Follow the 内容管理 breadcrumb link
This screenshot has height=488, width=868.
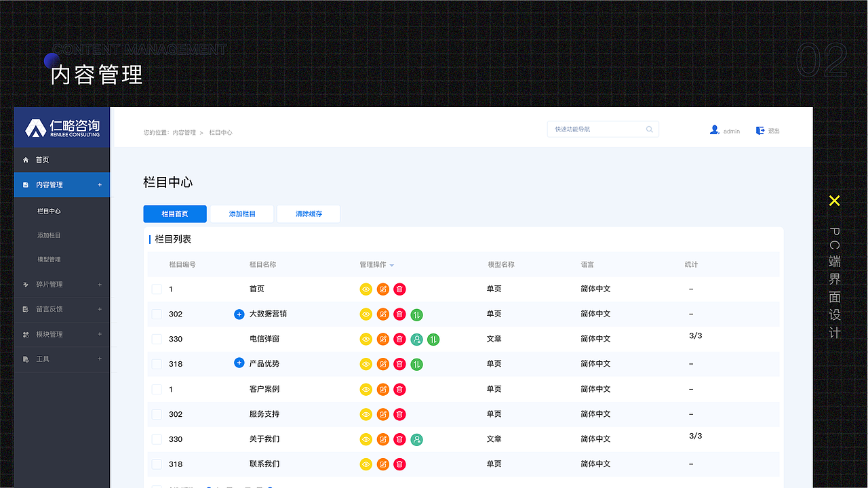coord(184,133)
